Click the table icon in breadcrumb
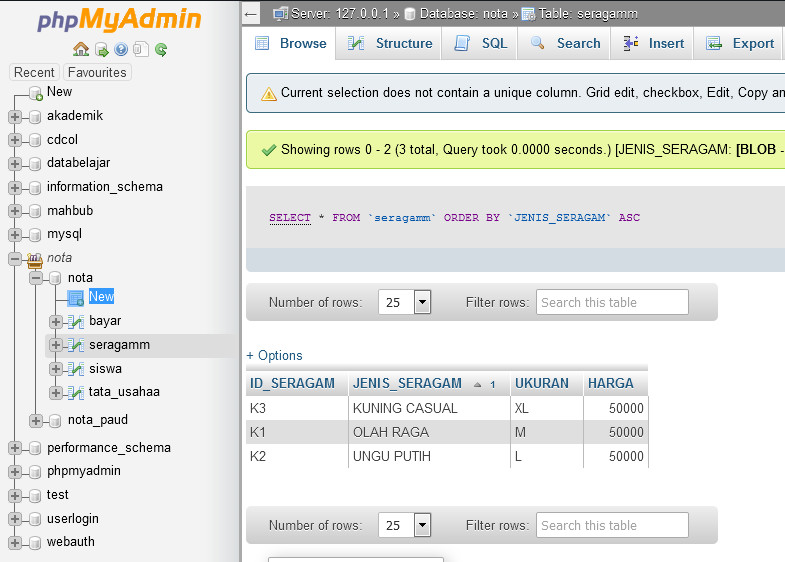This screenshot has width=785, height=562. pyautogui.click(x=528, y=14)
